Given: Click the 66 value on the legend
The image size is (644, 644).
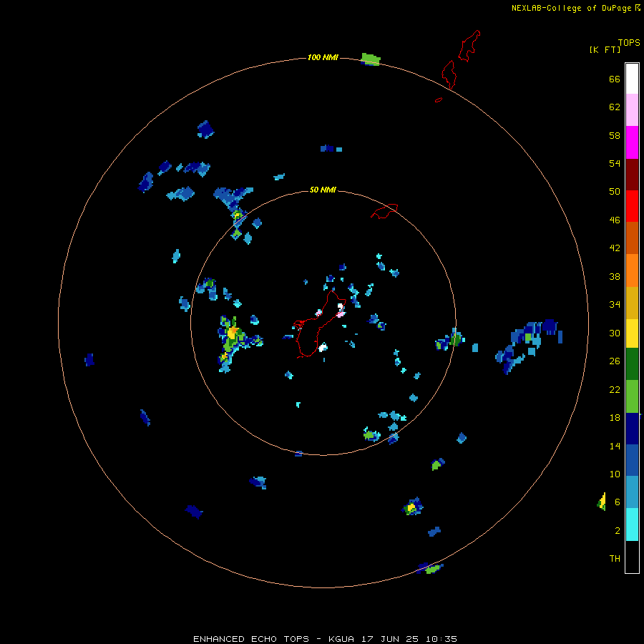Looking at the screenshot, I should 615,79.
